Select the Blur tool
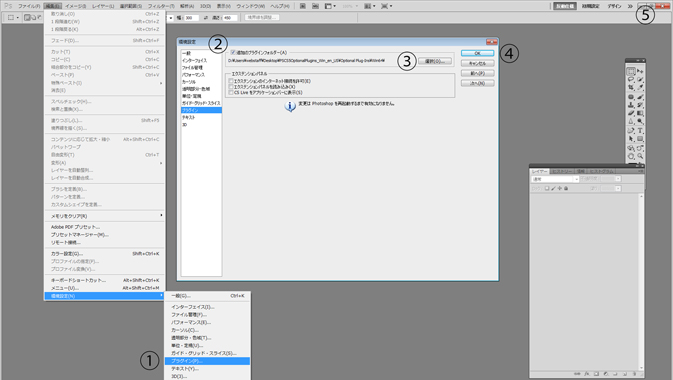Screen dimensions: 673x380 pos(631,121)
